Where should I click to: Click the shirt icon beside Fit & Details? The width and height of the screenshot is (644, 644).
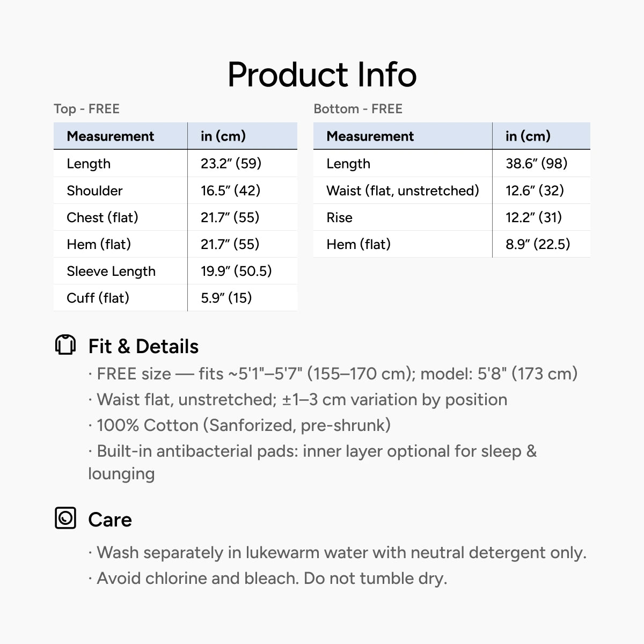(x=65, y=345)
